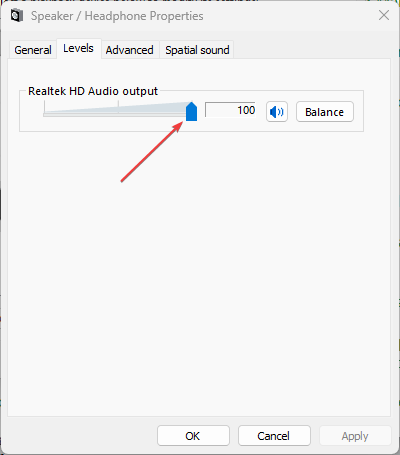The width and height of the screenshot is (400, 455).
Task: Confirm changes with the OK button
Action: tap(193, 436)
